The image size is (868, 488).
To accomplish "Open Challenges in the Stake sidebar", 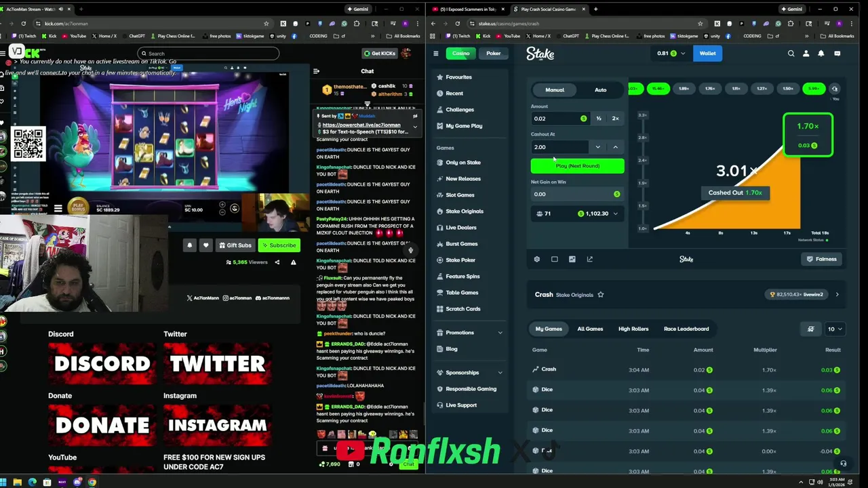I will pos(460,110).
